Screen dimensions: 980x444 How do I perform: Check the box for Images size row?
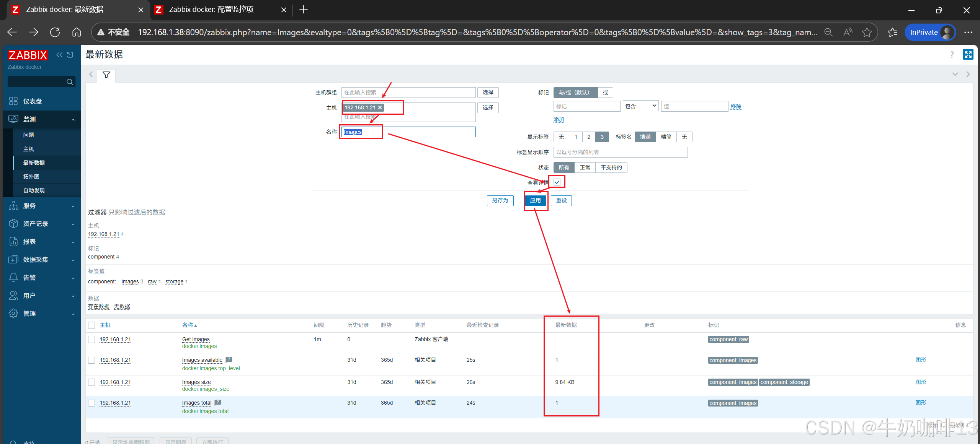click(x=91, y=382)
